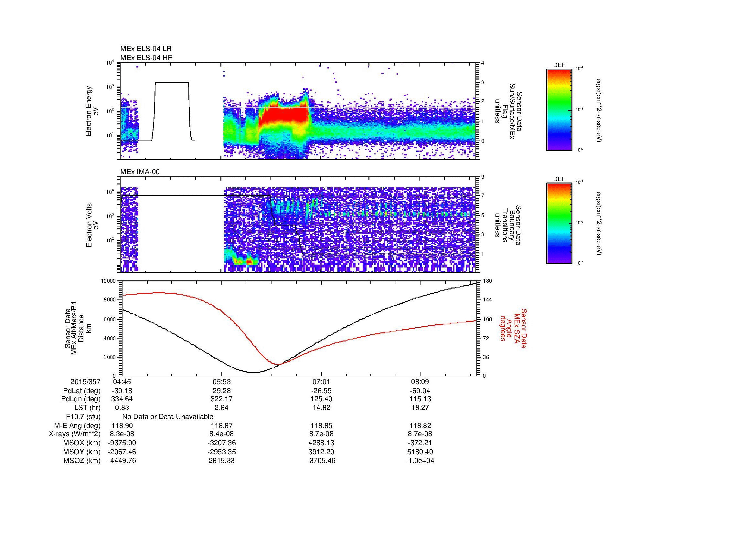Click the MSOX value '4288.13'

pos(321,443)
